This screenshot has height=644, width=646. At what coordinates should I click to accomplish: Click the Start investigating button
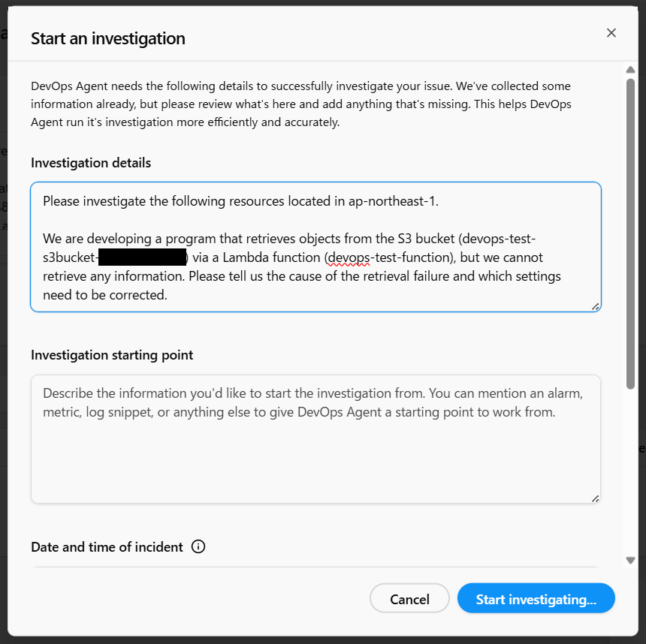click(536, 599)
